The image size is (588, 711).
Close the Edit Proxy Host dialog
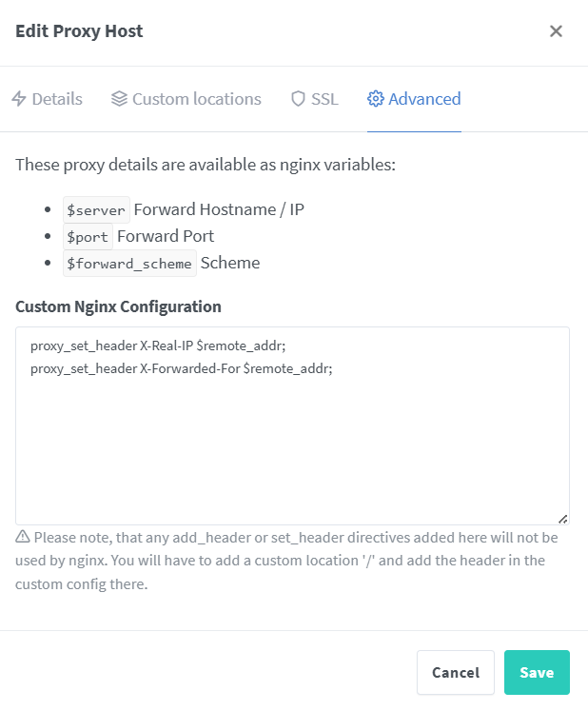coord(556,31)
